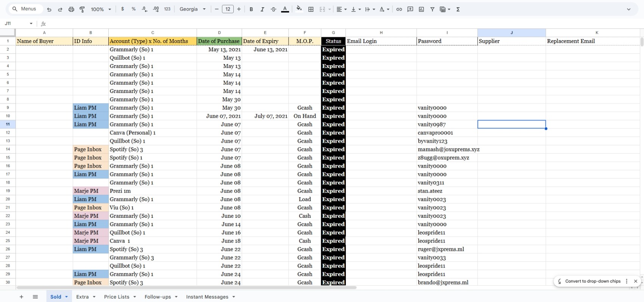Open text wrapping dropdown

[x=370, y=9]
